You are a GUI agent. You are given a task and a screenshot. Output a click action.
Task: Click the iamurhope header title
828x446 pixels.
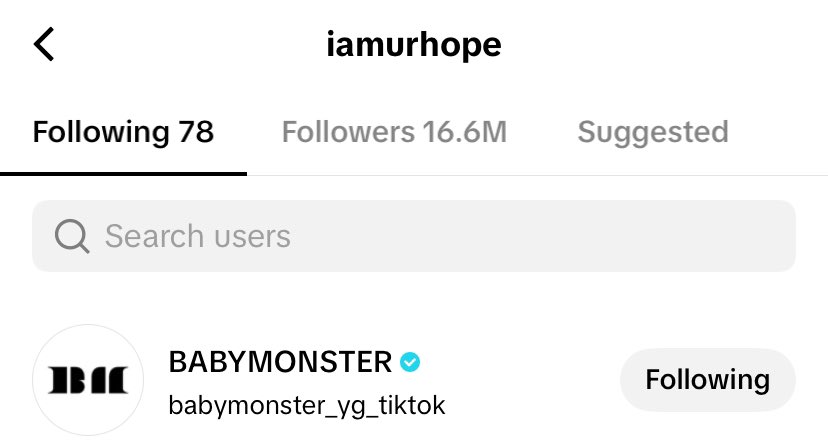414,45
